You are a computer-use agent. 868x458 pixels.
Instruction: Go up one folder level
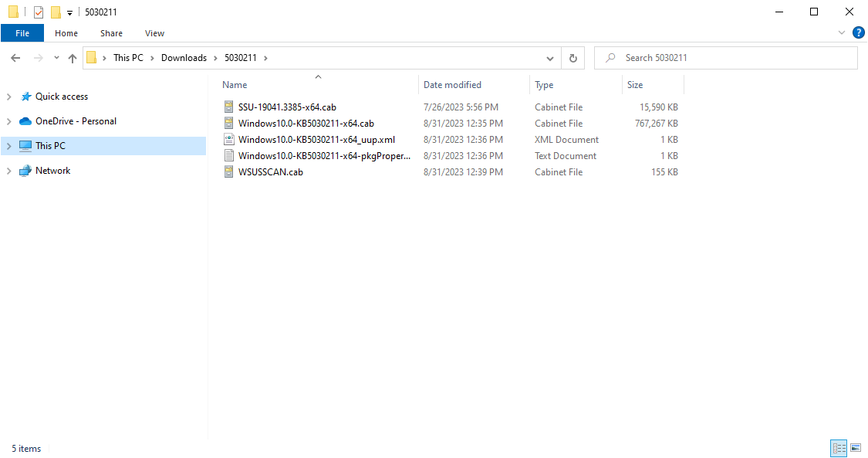point(72,58)
